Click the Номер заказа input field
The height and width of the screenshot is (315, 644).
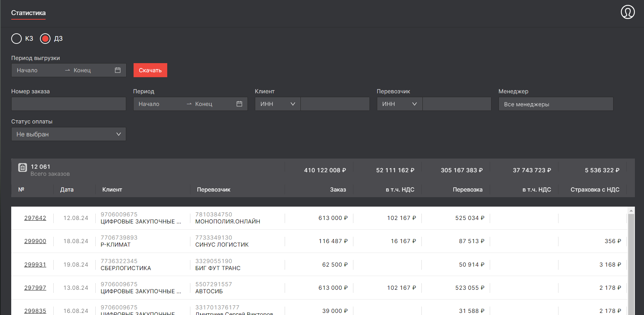(x=69, y=104)
